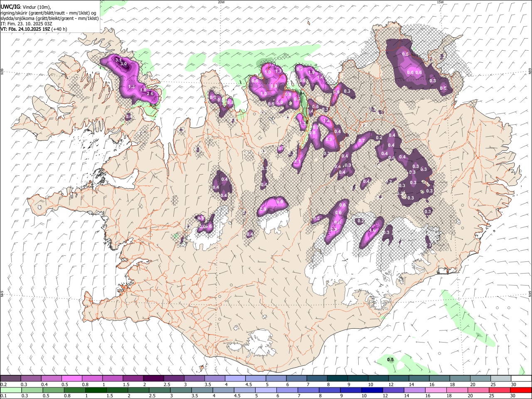Click the snow legend swatch between 25 and 30
The height and width of the screenshot is (399, 532).
501,378
